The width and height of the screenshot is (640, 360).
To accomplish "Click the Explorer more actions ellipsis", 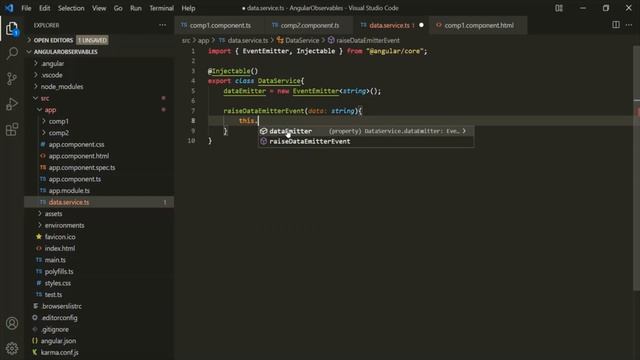I will [x=162, y=25].
